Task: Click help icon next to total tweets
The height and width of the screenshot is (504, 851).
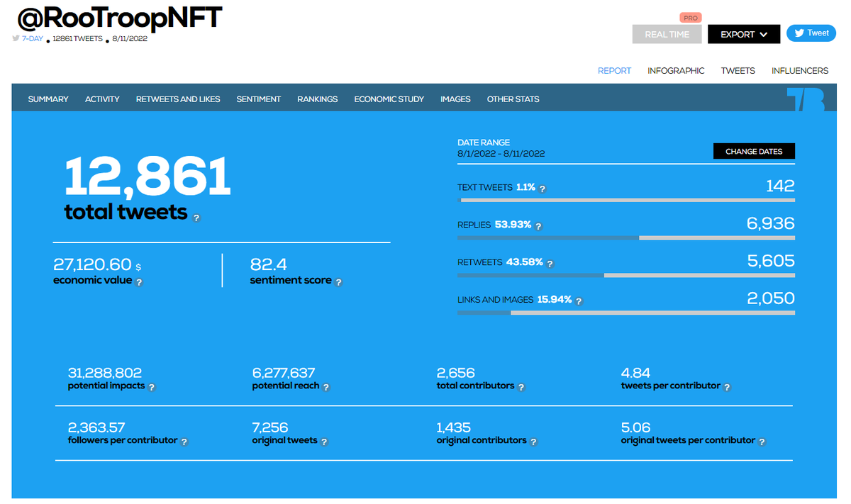Action: (196, 218)
